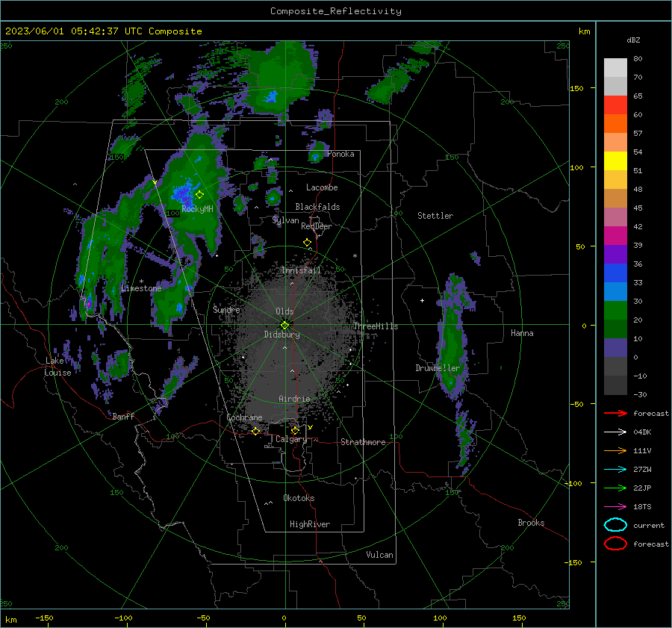Screen dimensions: 672x628
Task: Pick the dark gray -30 to -10 swatch
Action: point(615,385)
